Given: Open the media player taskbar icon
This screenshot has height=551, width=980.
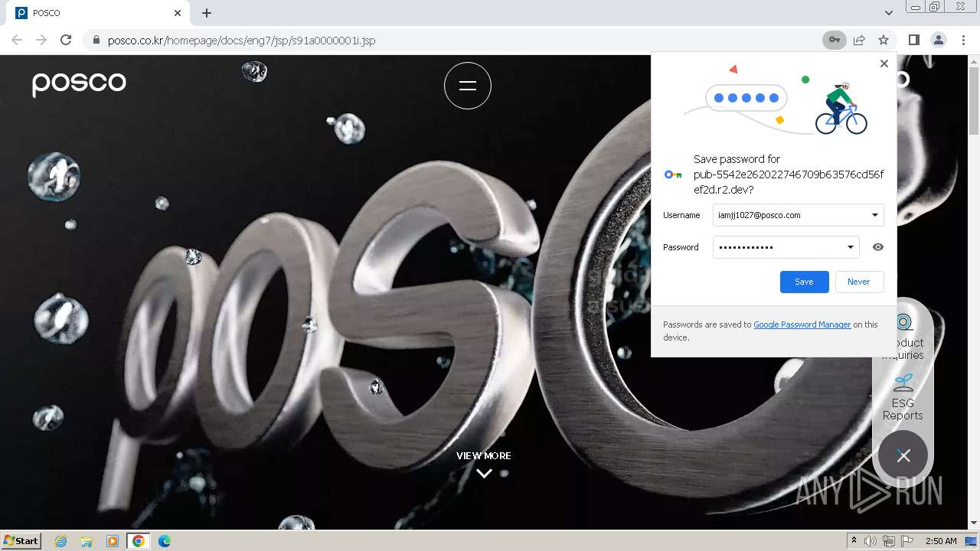Looking at the screenshot, I should pyautogui.click(x=113, y=541).
